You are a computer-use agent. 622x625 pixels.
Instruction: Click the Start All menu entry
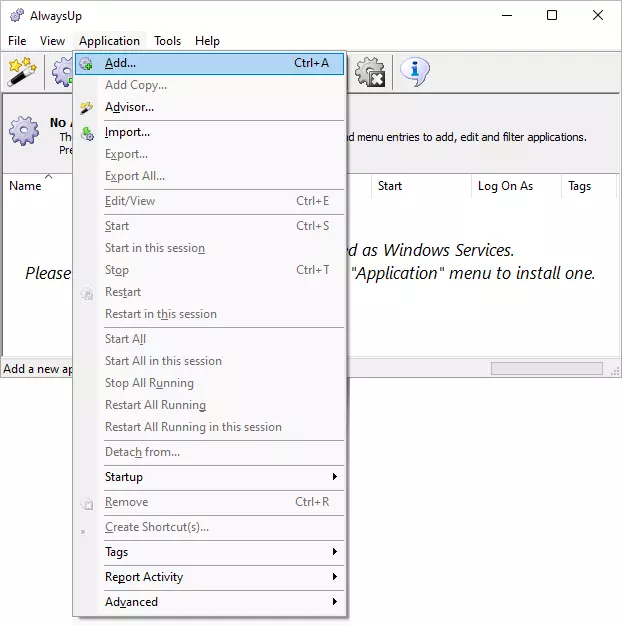(209, 339)
